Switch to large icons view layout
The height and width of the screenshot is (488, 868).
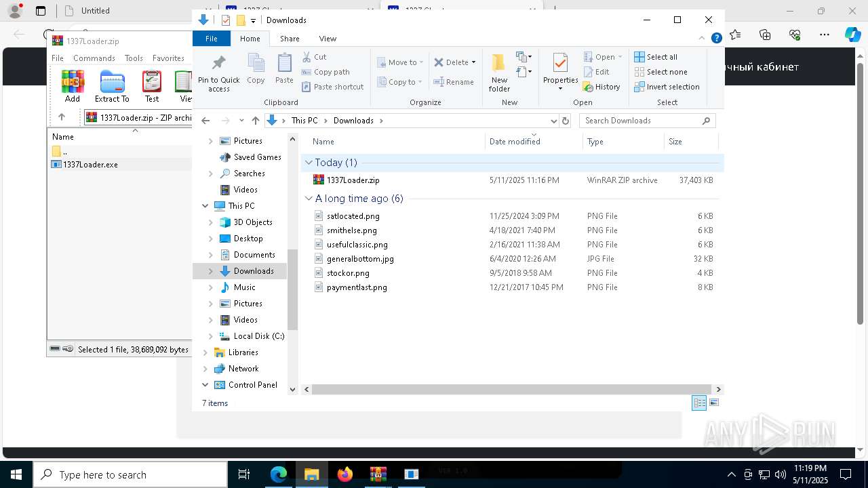coord(713,403)
